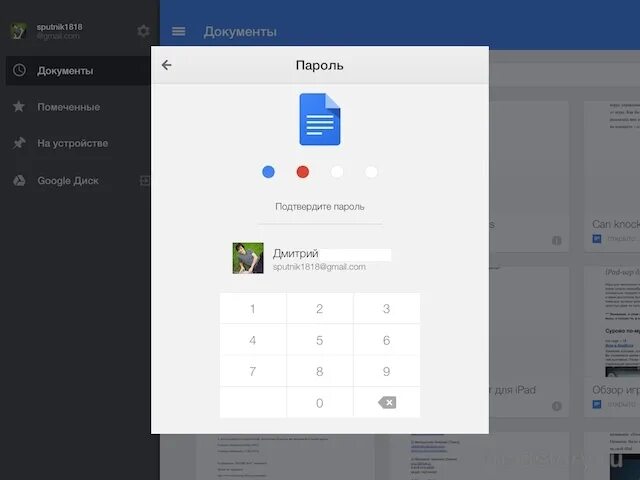Viewport: 640px width, 480px height.
Task: Tap keypad digit 6
Action: pos(387,340)
